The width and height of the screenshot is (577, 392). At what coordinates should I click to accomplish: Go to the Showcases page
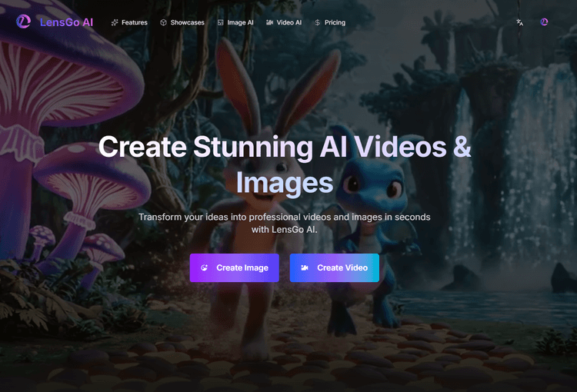pos(187,23)
